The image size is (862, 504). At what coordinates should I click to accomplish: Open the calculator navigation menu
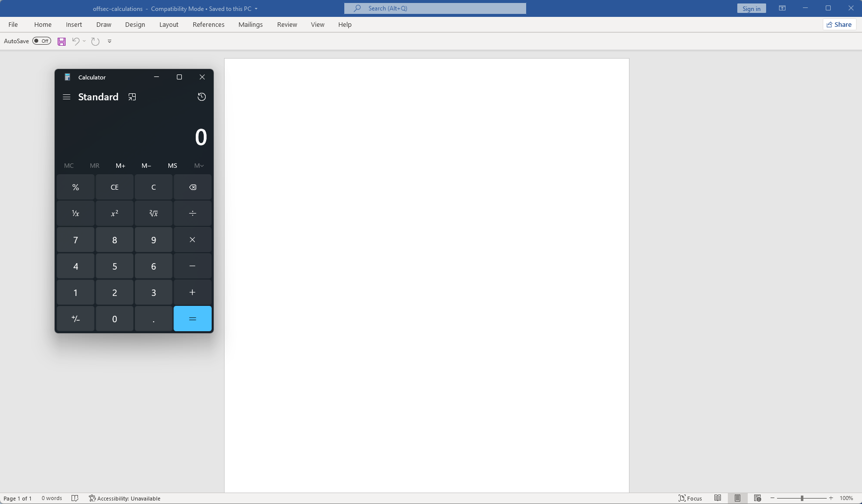coord(67,97)
